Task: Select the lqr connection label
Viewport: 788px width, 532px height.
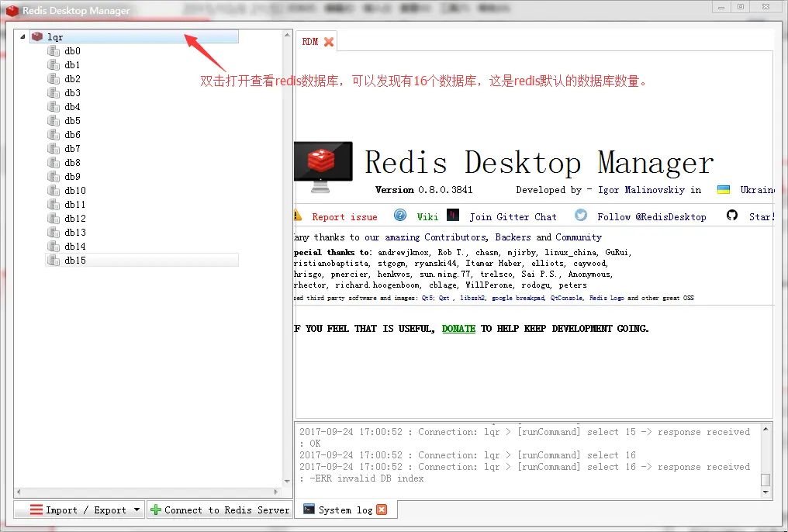Action: click(55, 37)
